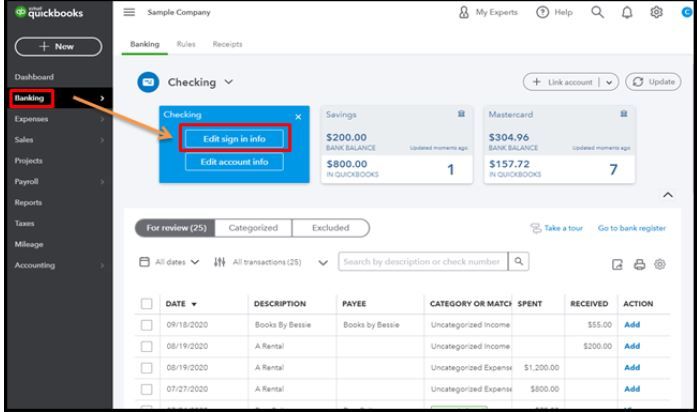Select the For review (25) tab
Image resolution: width=697 pixels, height=412 pixels.
pos(176,228)
